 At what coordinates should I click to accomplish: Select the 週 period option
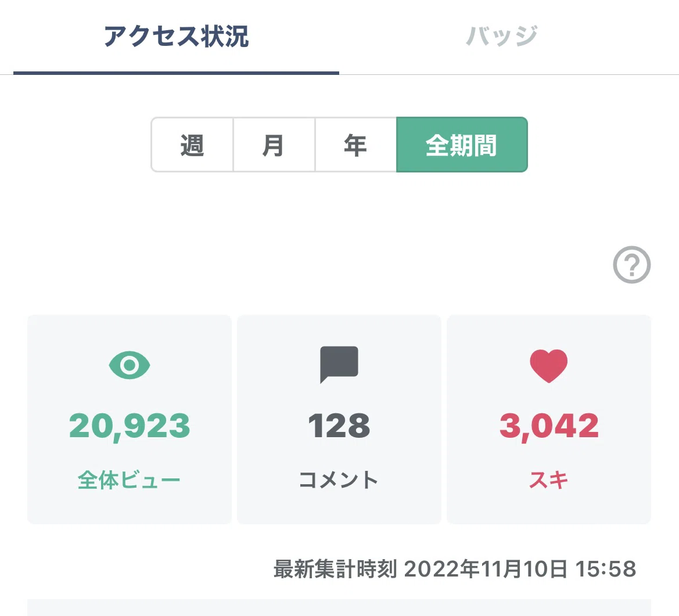point(192,145)
